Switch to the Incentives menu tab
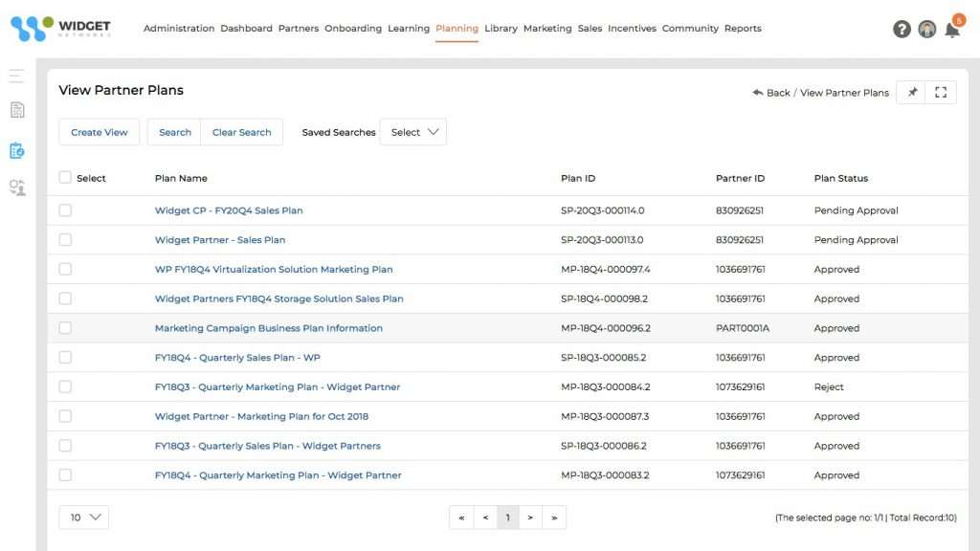The width and height of the screenshot is (980, 551). coord(632,29)
